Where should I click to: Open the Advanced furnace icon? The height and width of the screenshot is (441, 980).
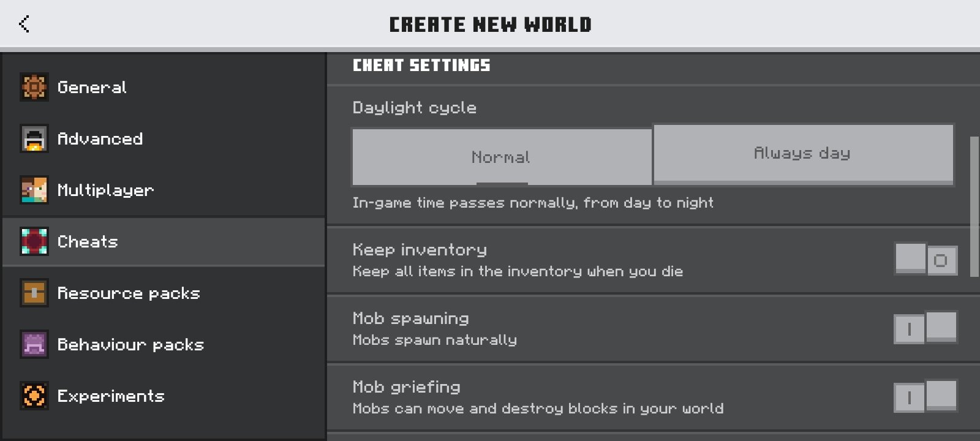click(x=34, y=139)
